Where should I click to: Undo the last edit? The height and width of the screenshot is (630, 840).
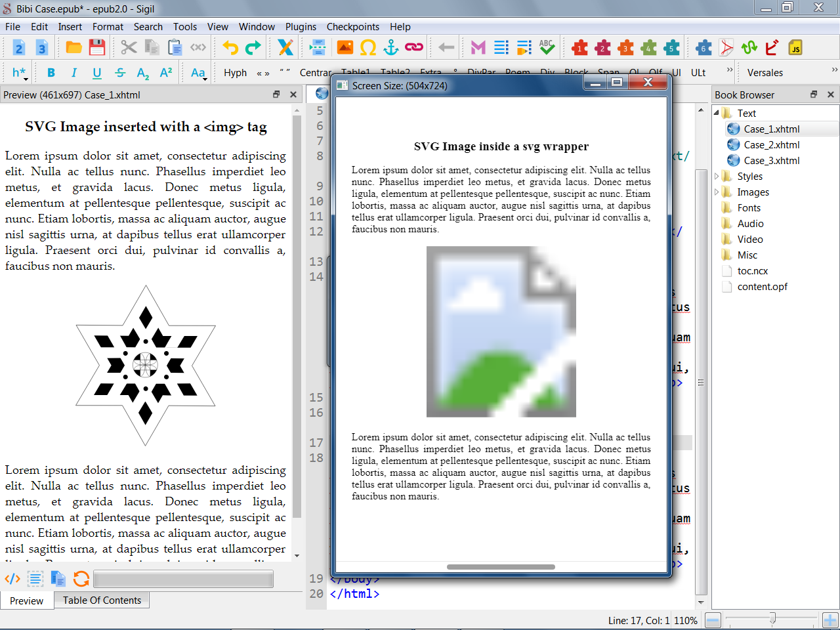click(x=230, y=47)
